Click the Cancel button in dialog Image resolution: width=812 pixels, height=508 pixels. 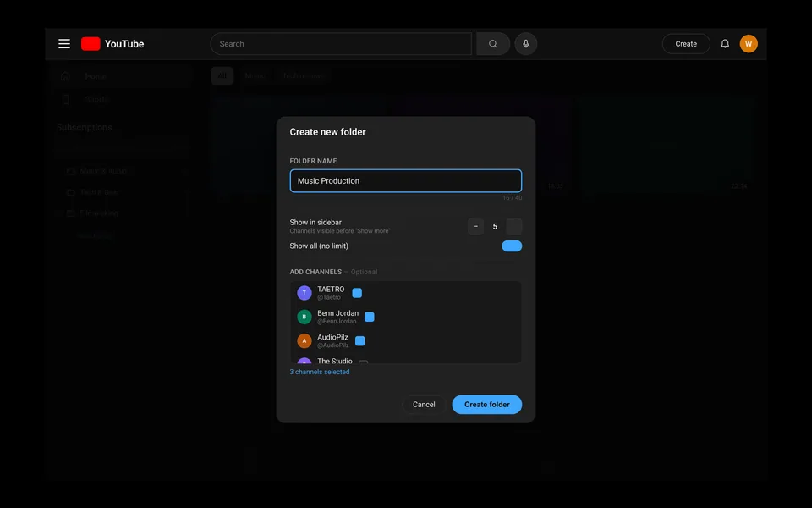click(424, 405)
